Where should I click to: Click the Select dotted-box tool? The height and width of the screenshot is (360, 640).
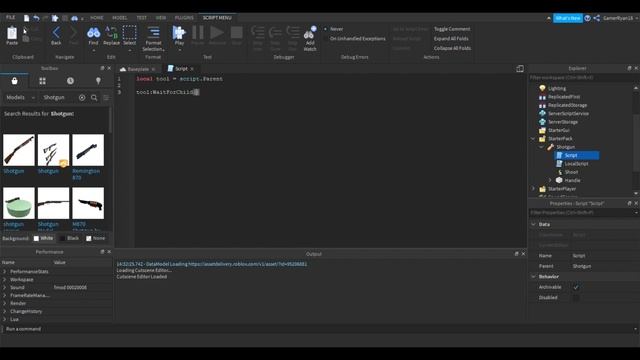point(129,32)
